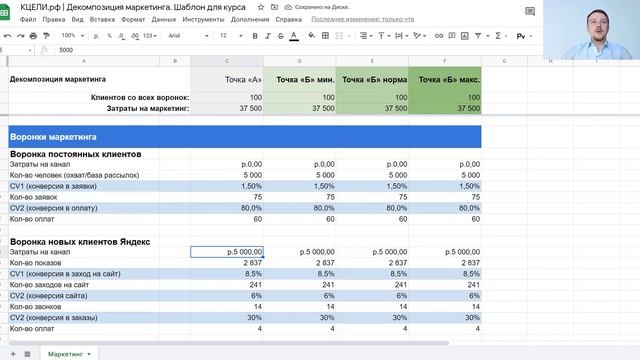Open the Формат menu

tap(133, 19)
